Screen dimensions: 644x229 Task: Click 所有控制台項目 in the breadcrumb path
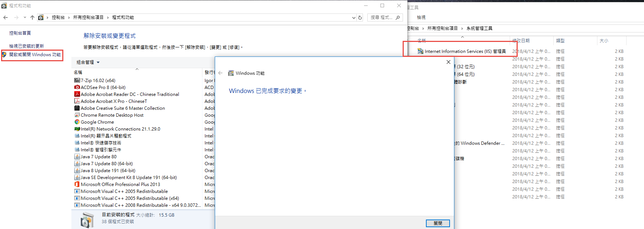coord(88,18)
